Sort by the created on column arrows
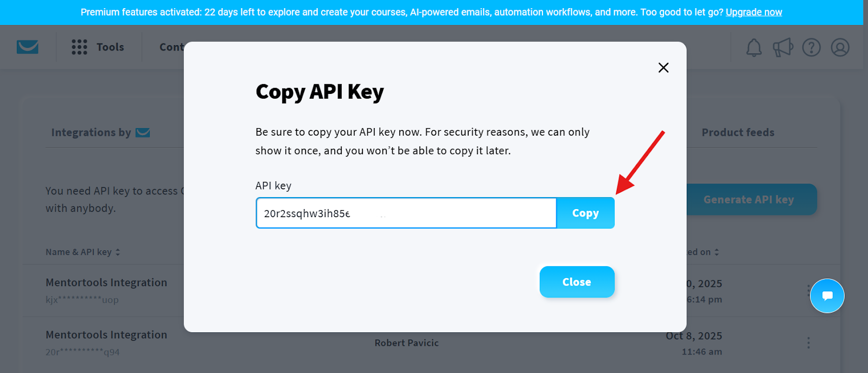 (717, 252)
